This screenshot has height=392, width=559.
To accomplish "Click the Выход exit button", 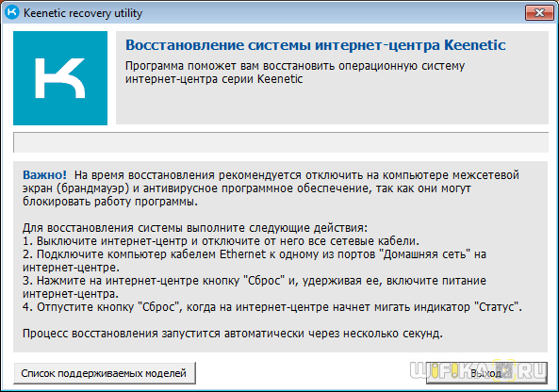I will click(486, 373).
